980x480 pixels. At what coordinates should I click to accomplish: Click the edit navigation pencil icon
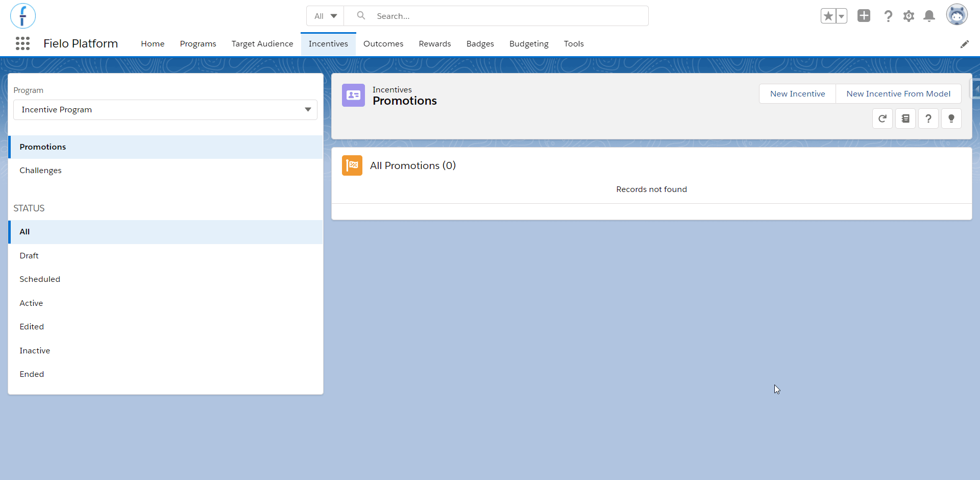[964, 44]
